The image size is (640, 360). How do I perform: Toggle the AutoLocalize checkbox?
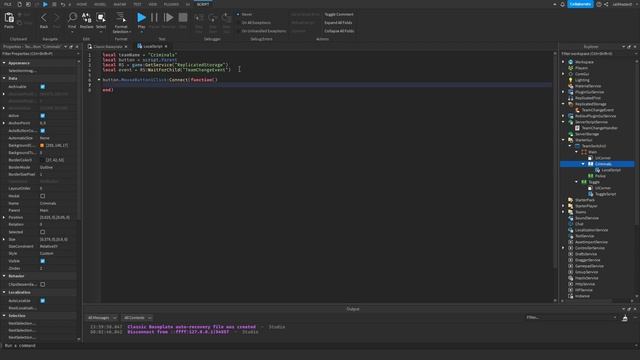click(43, 300)
